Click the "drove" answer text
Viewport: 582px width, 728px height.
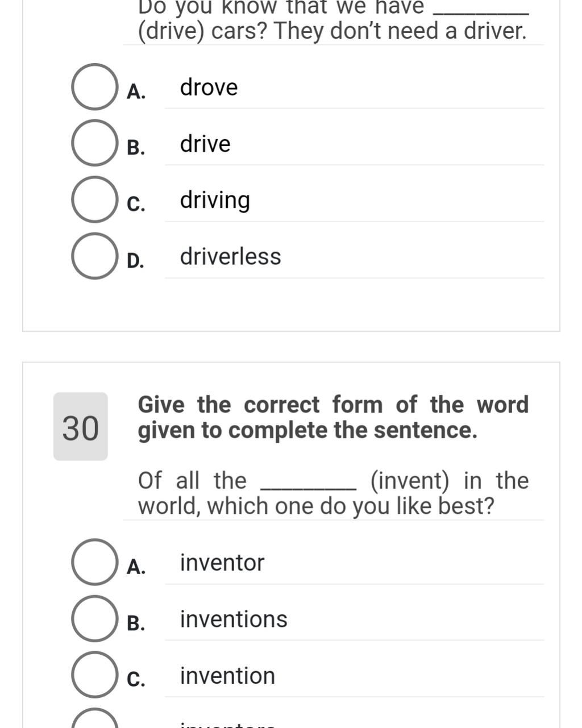(x=209, y=88)
